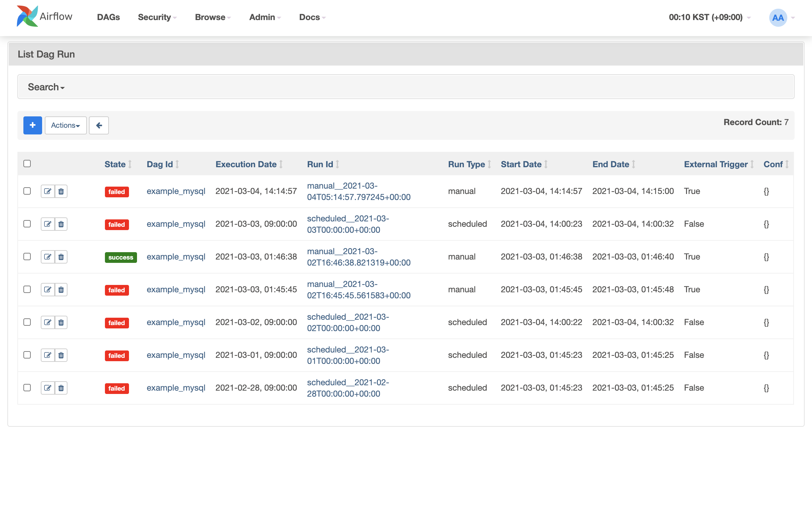Click the failed badge for 2021-02-28 run
Image resolution: width=812 pixels, height=509 pixels.
coord(117,388)
